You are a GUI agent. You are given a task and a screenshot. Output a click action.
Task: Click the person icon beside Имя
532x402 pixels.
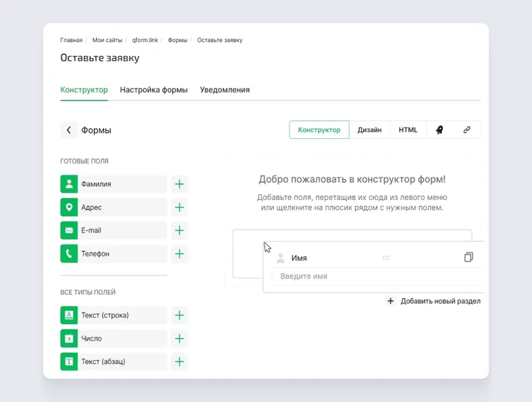pyautogui.click(x=281, y=258)
